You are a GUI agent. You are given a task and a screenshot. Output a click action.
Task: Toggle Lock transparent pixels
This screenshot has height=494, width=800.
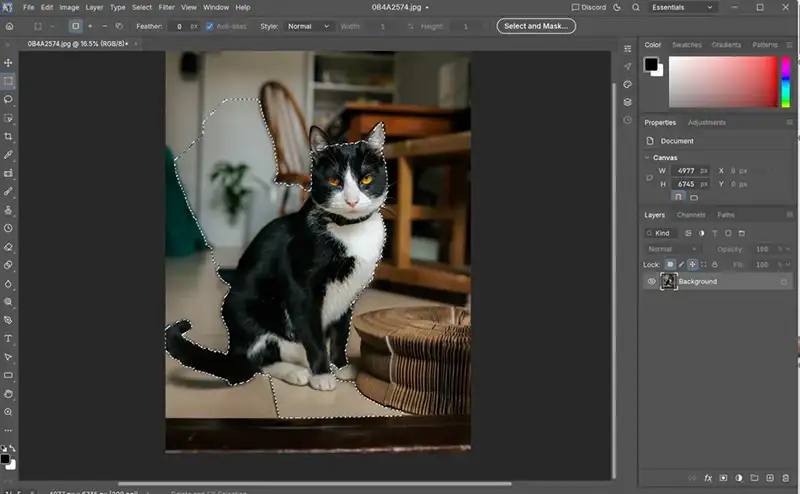point(670,264)
